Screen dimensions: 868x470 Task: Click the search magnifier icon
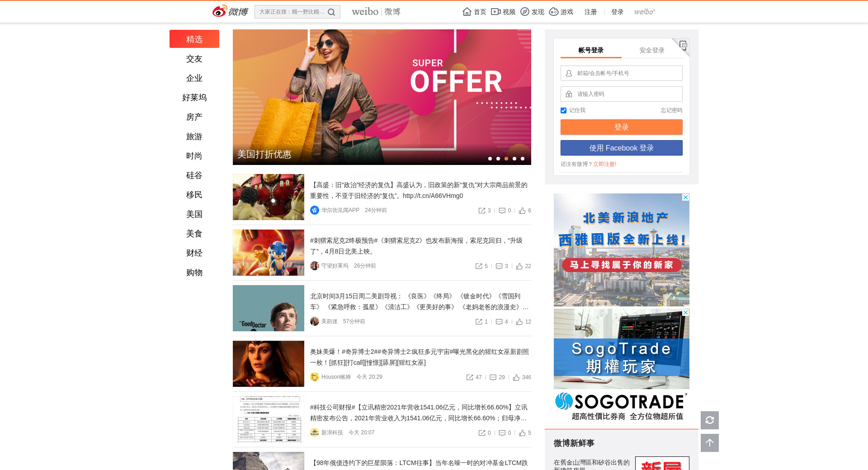click(x=331, y=12)
